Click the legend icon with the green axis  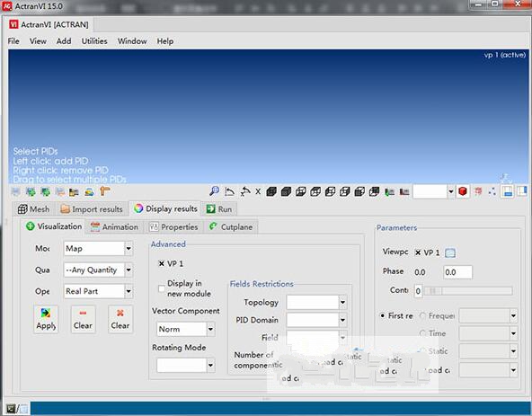pos(389,192)
